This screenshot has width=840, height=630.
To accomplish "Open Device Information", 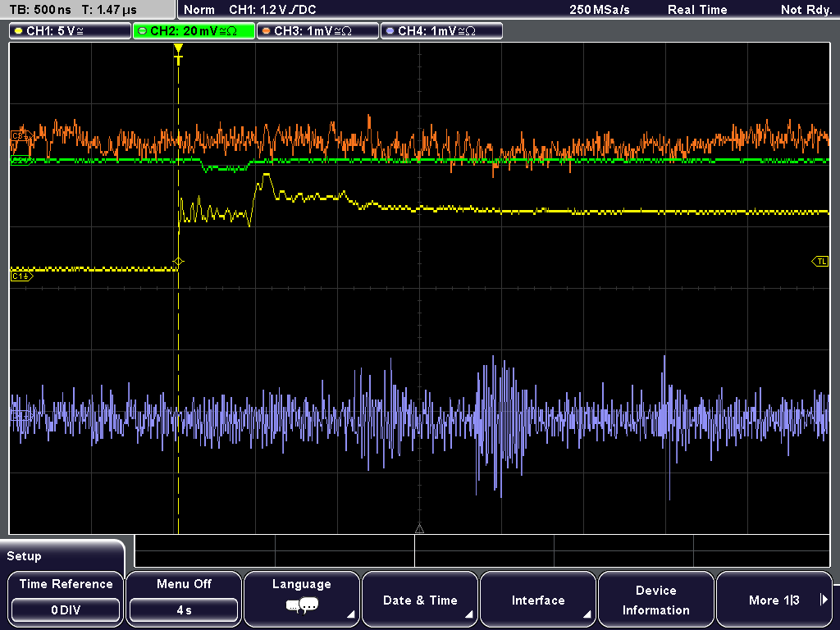I will (x=655, y=598).
